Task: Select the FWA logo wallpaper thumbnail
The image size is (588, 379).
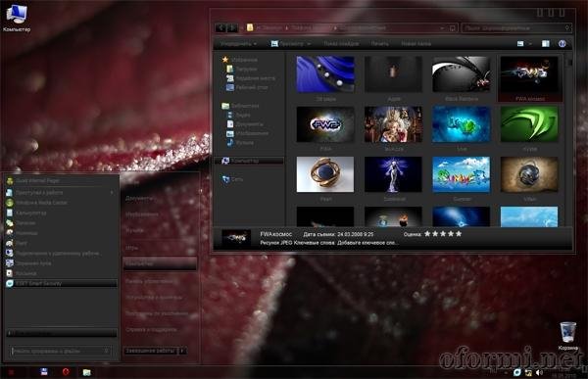Action: (x=325, y=124)
